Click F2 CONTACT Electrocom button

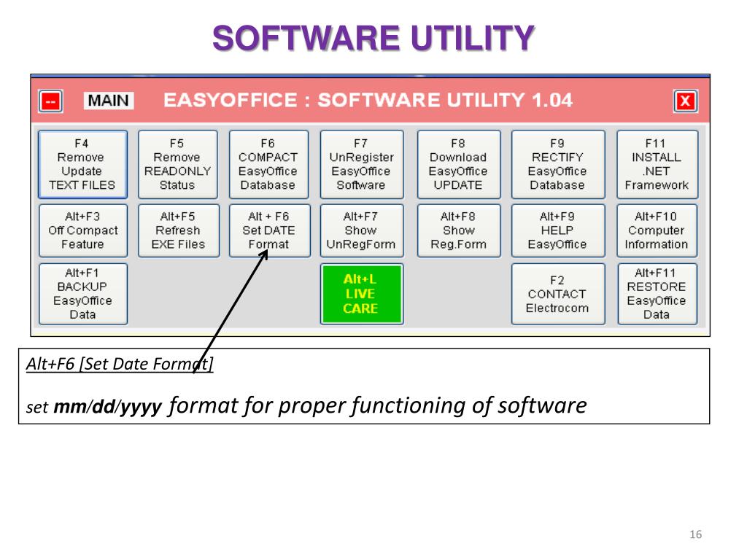(558, 295)
